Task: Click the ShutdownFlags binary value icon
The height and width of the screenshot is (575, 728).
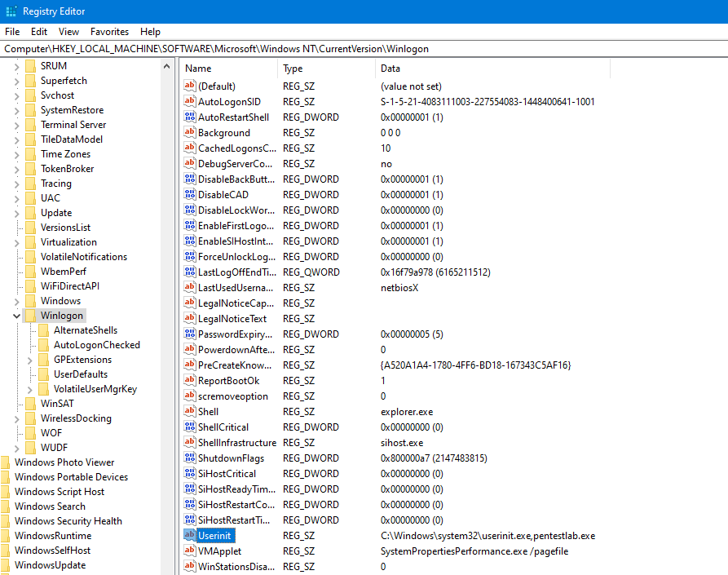Action: tap(190, 458)
